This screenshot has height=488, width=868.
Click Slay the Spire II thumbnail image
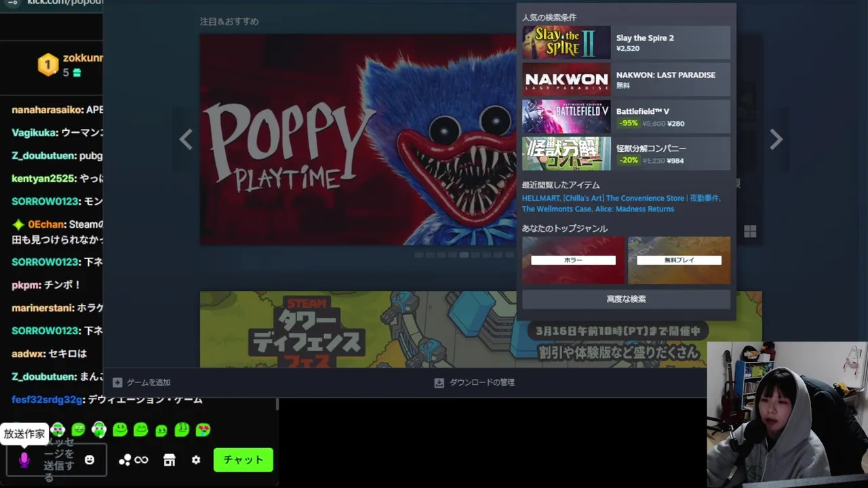pyautogui.click(x=566, y=43)
